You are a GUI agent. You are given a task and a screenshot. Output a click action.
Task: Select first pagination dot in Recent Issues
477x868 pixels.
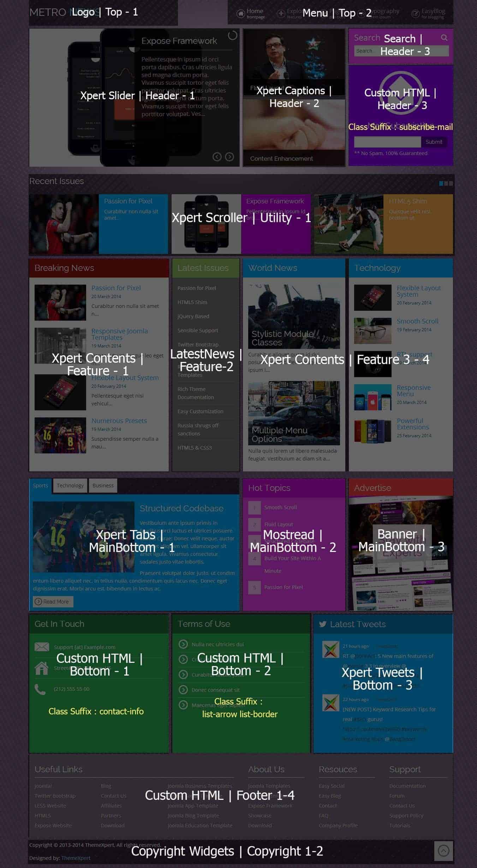click(x=441, y=184)
